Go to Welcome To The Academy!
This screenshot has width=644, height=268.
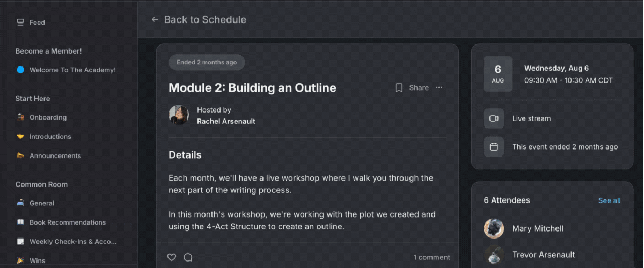click(x=72, y=70)
